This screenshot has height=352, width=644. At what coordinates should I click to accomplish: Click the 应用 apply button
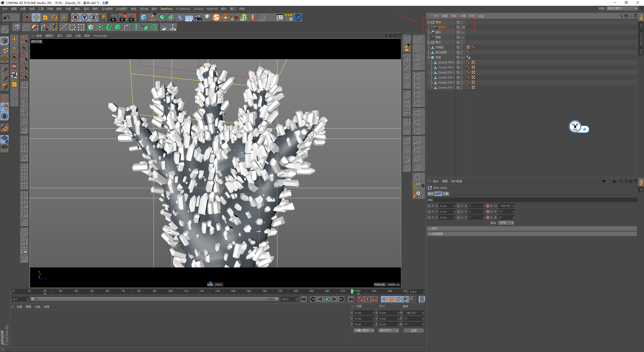[414, 331]
